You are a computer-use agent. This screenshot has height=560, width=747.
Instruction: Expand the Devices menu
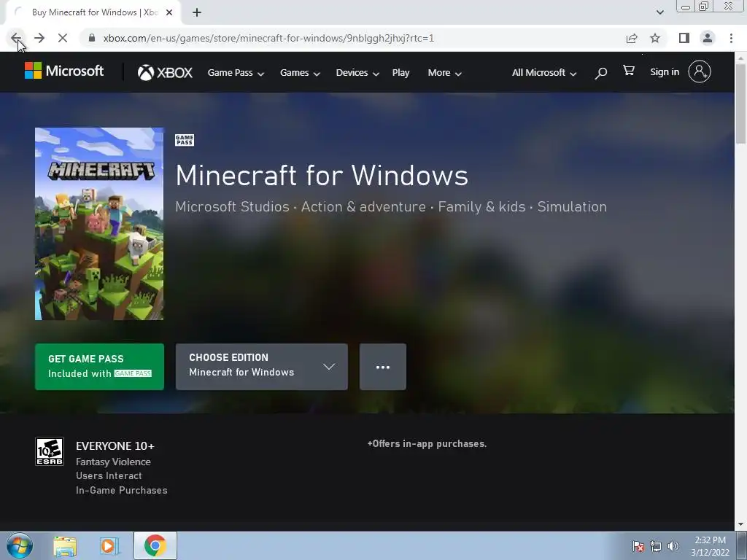pyautogui.click(x=357, y=73)
